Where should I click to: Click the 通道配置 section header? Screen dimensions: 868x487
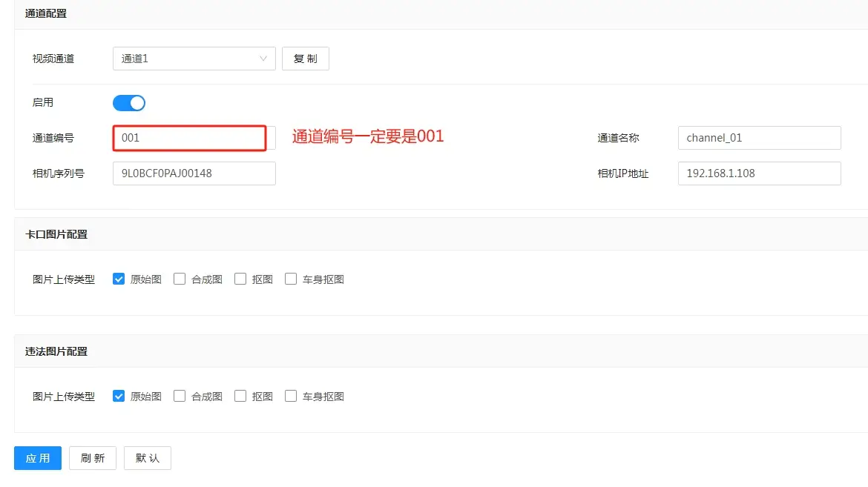click(46, 13)
